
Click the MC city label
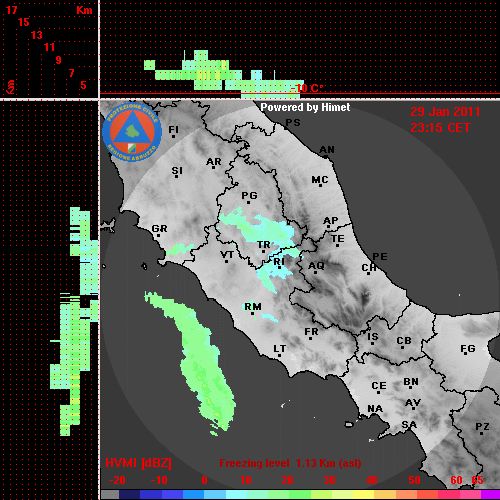(x=320, y=180)
